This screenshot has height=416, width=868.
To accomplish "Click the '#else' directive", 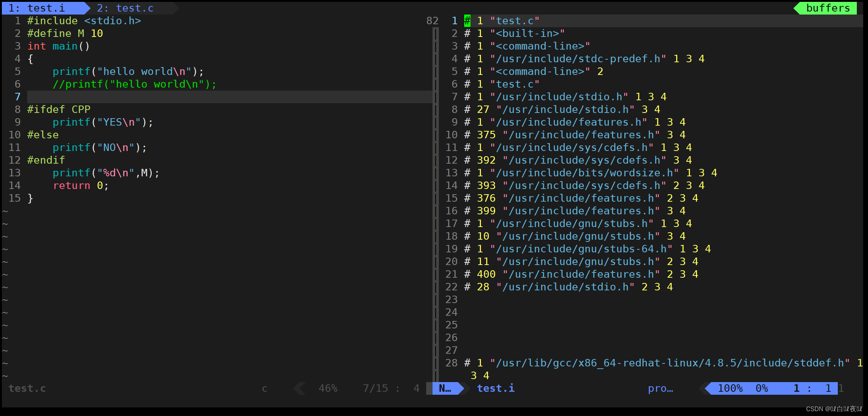I will tap(43, 135).
